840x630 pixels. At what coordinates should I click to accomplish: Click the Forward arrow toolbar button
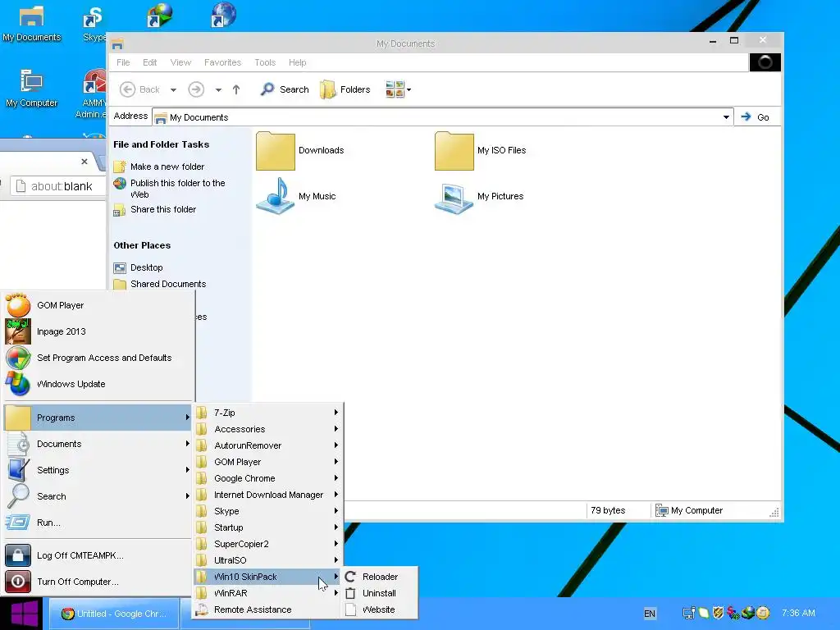pyautogui.click(x=196, y=89)
